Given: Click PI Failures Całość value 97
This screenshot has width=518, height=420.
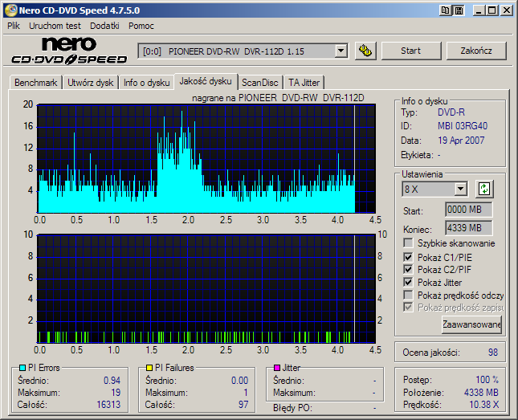Looking at the screenshot, I should [243, 405].
